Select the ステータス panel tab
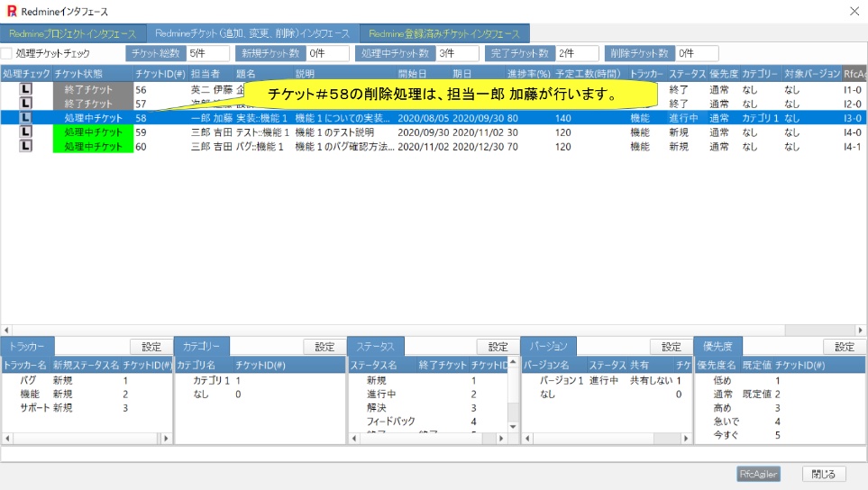This screenshot has height=490, width=868. [x=375, y=347]
